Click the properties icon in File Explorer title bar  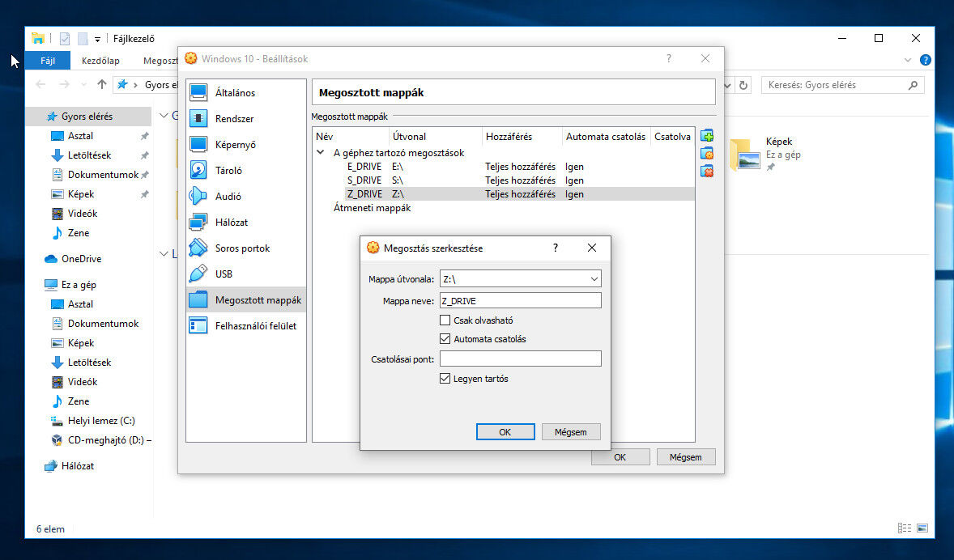(x=65, y=38)
